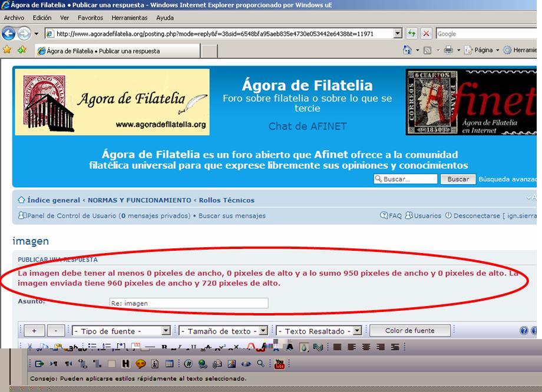Expand the Home icon dropdown arrow

pos(417,51)
